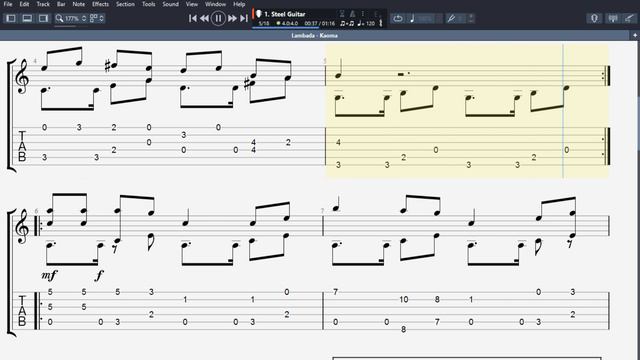Fast forward to the next bar

point(232,18)
